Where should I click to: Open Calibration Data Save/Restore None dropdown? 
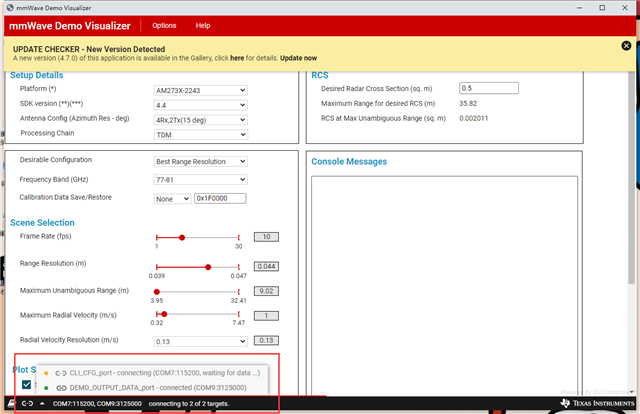(172, 199)
